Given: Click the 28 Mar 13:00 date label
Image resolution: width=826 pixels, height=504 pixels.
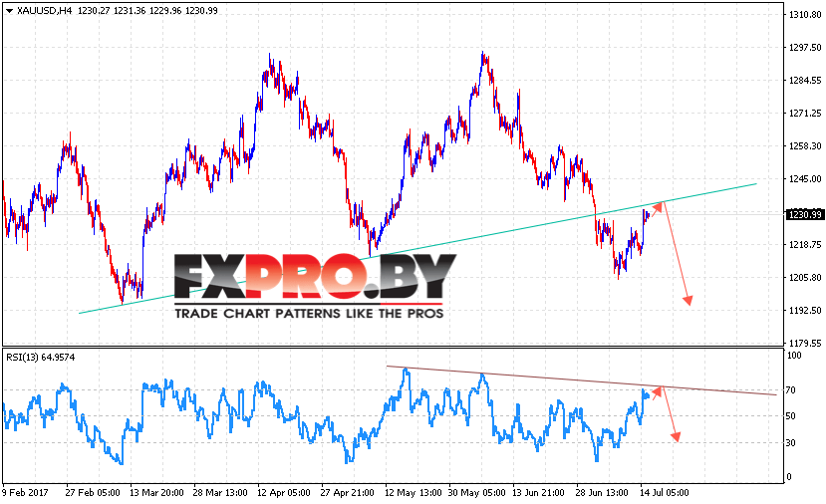Looking at the screenshot, I should coord(220,493).
